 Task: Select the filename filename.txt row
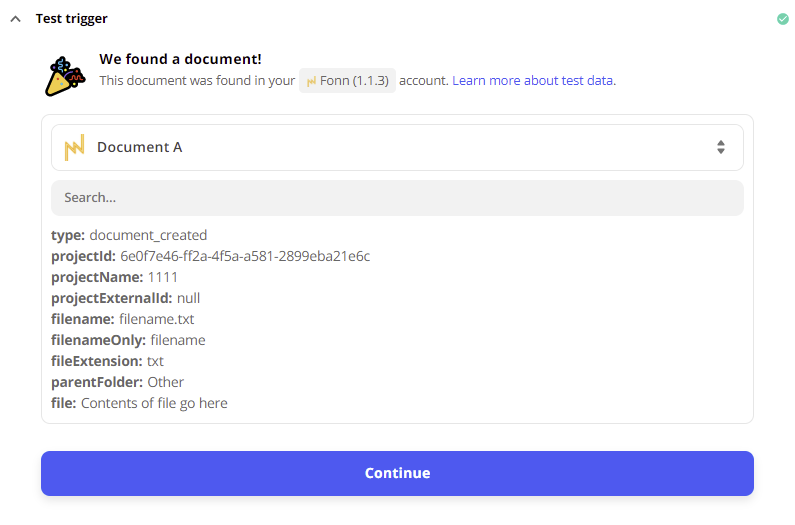(x=122, y=319)
